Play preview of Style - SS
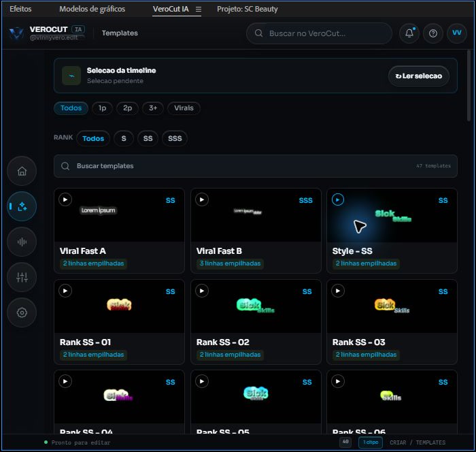476x452 pixels. (338, 199)
